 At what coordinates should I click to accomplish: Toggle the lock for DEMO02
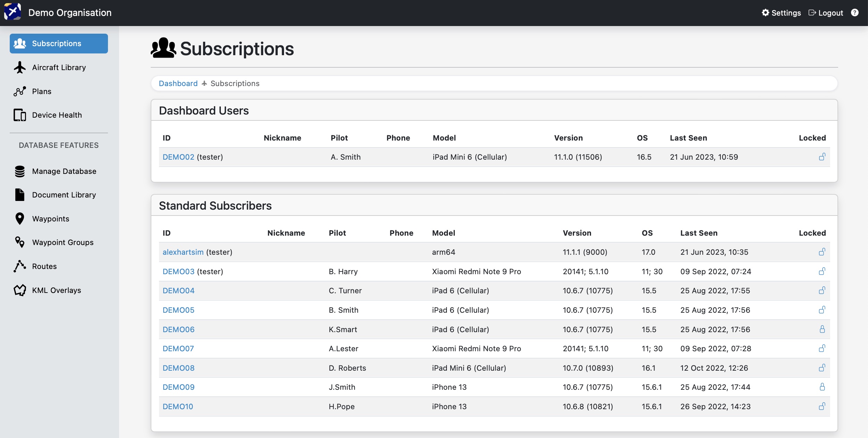(x=822, y=157)
